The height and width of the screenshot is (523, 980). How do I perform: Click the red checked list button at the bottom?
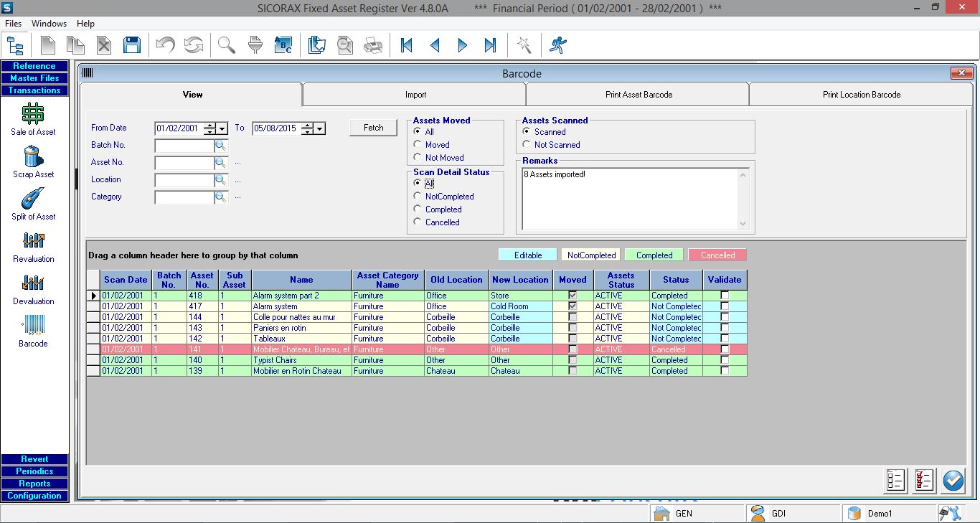pos(924,480)
